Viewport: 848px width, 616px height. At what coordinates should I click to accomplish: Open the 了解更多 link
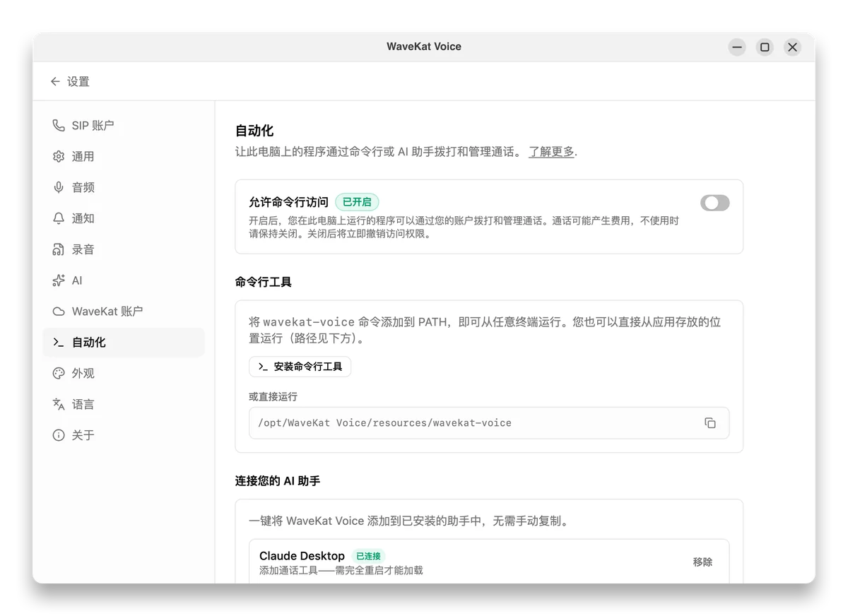551,152
